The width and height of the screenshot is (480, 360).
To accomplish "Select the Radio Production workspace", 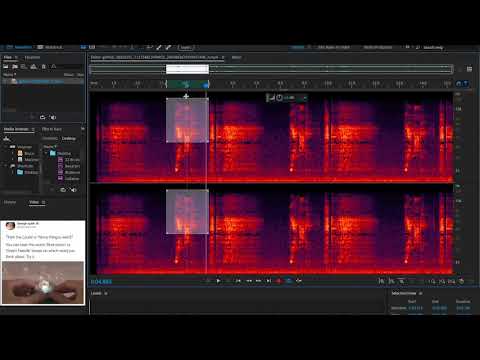I will [378, 47].
